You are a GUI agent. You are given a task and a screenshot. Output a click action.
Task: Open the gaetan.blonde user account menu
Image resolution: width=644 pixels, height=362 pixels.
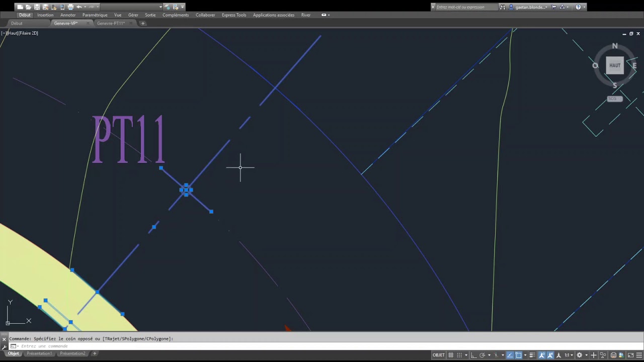(528, 7)
